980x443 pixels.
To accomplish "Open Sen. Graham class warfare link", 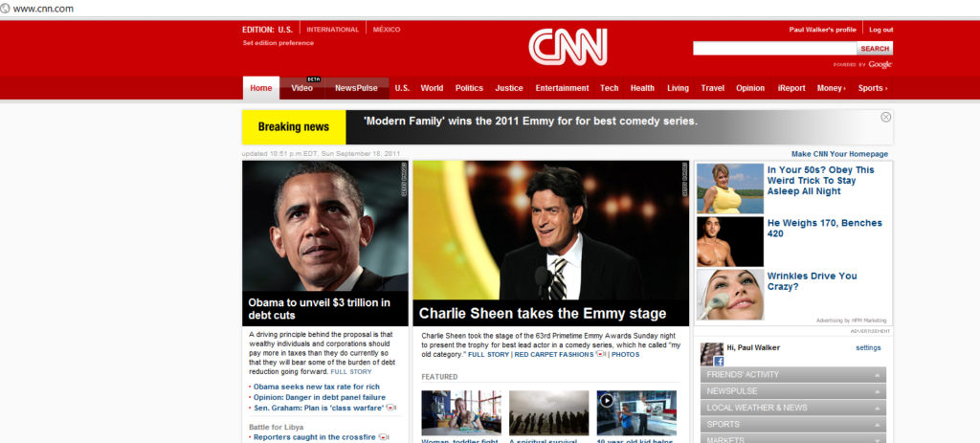I will click(x=318, y=408).
